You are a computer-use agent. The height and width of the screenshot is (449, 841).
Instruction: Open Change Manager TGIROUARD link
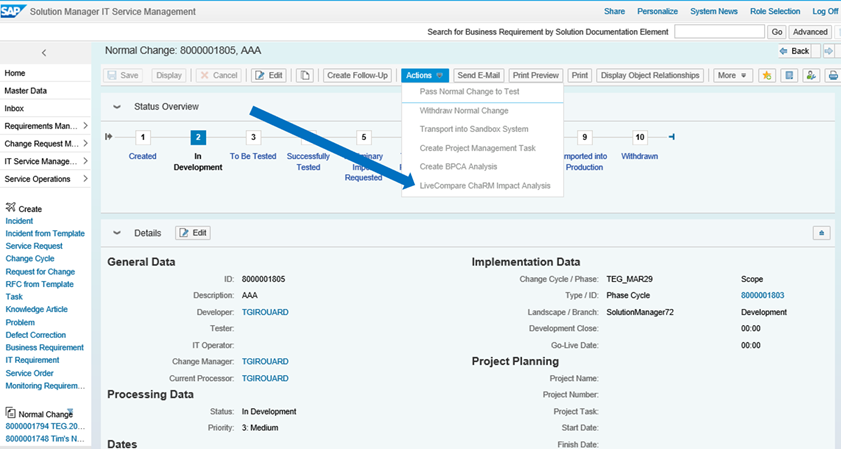tap(265, 361)
